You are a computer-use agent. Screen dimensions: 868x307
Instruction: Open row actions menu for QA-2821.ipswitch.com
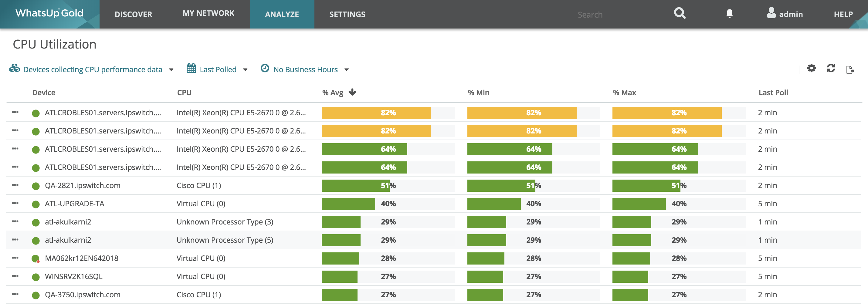click(x=15, y=185)
